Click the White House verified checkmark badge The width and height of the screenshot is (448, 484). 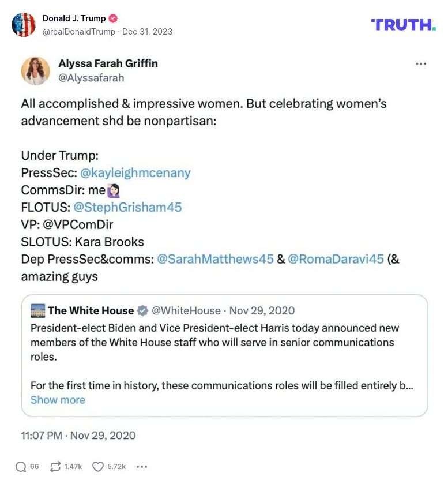click(x=142, y=310)
